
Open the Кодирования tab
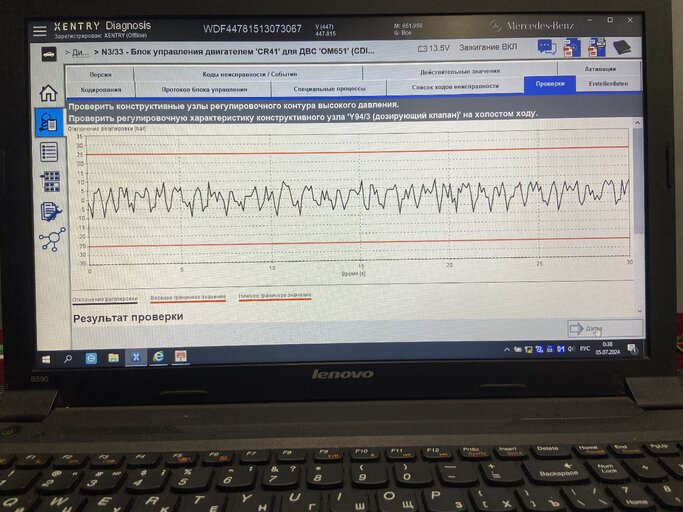point(101,90)
